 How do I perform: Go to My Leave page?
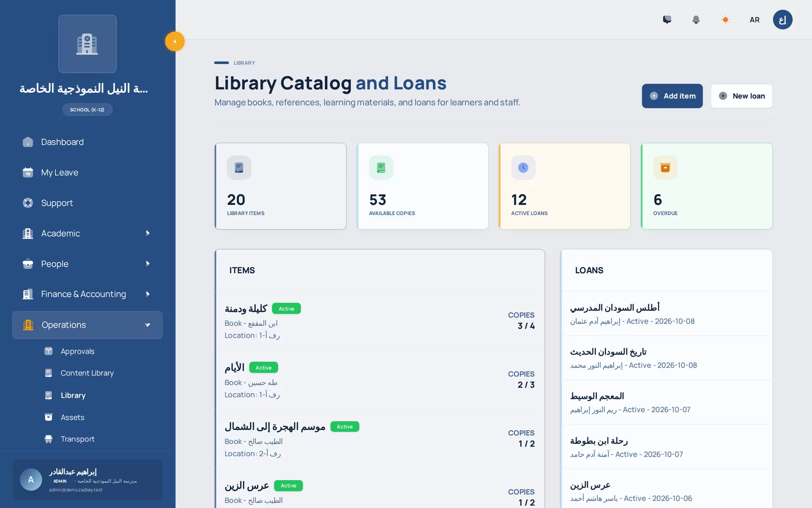pyautogui.click(x=87, y=173)
